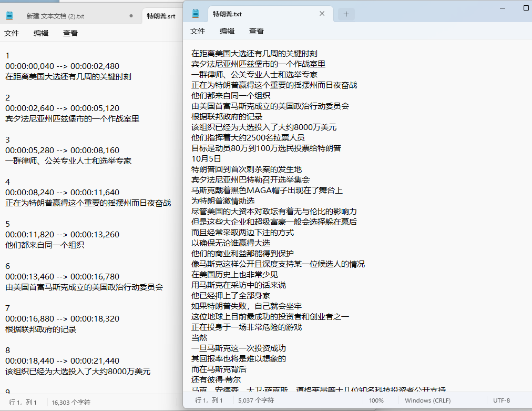This screenshot has width=532, height=411.
Task: Click 根据联邦政府的记录 in the srt window
Action: tap(40, 329)
